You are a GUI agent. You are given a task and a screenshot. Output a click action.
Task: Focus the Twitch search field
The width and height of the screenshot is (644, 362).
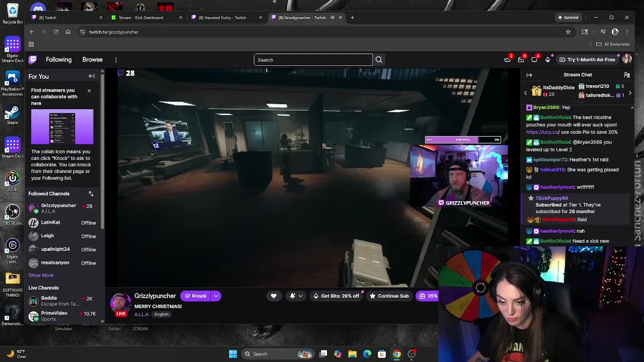click(x=313, y=60)
